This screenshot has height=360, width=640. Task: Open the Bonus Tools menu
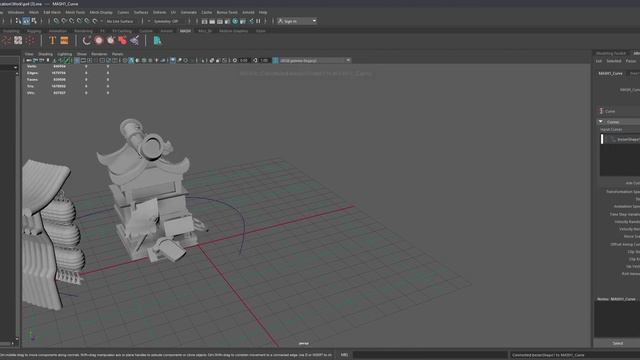(227, 12)
